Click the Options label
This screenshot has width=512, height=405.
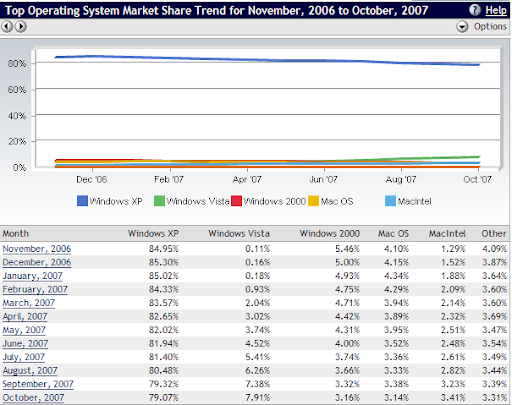490,26
